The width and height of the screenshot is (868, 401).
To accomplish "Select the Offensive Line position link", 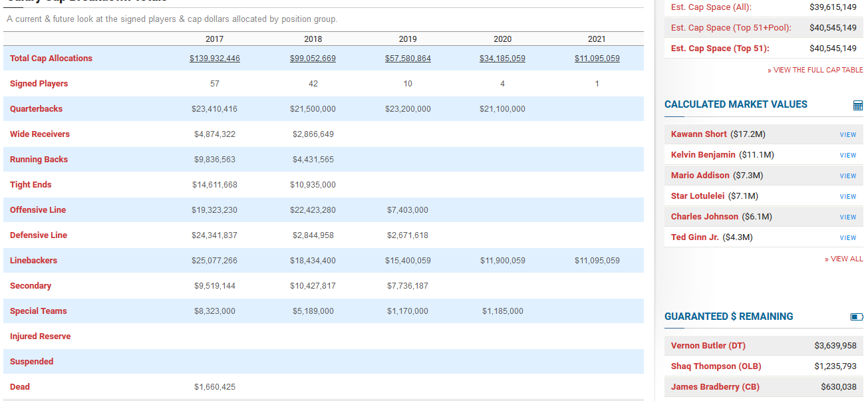I will tap(38, 210).
